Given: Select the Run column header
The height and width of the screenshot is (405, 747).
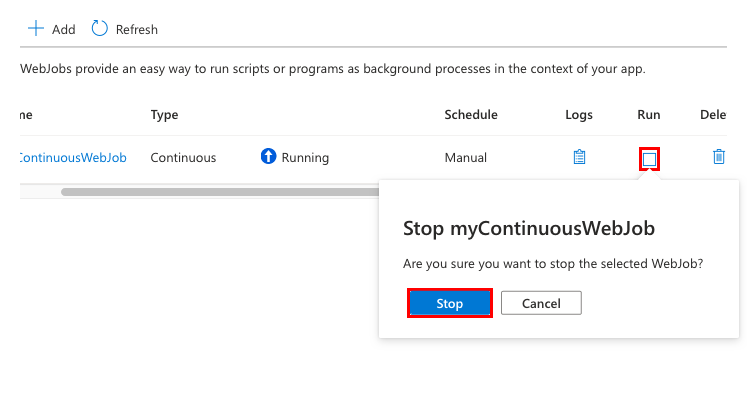Looking at the screenshot, I should click(649, 115).
